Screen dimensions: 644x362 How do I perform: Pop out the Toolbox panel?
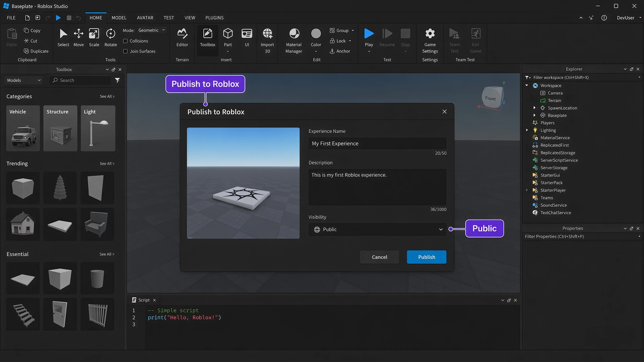(114, 69)
